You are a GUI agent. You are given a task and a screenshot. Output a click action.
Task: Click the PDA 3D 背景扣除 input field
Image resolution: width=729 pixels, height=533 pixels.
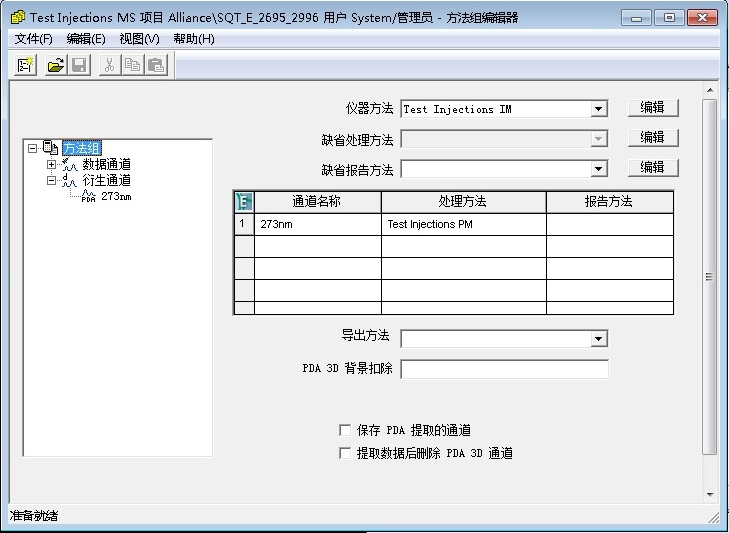click(x=504, y=369)
